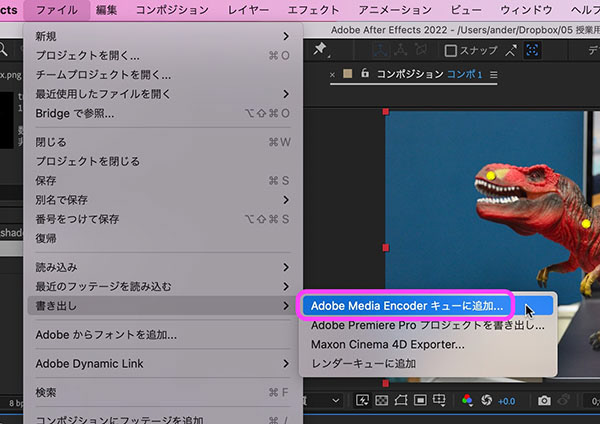The image size is (600, 424).
Task: Open the コンポ1 panel menu icon
Action: coord(494,75)
